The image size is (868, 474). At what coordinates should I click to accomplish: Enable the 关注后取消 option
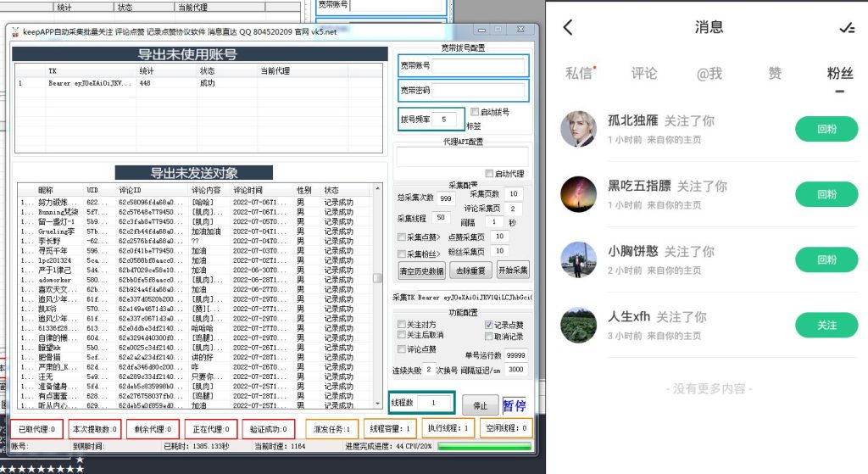[402, 334]
